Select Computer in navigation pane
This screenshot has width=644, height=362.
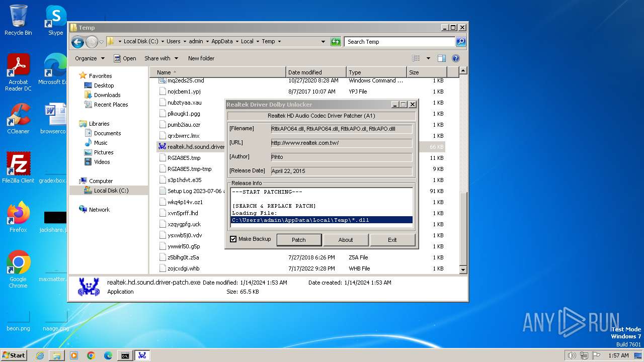[x=101, y=181]
